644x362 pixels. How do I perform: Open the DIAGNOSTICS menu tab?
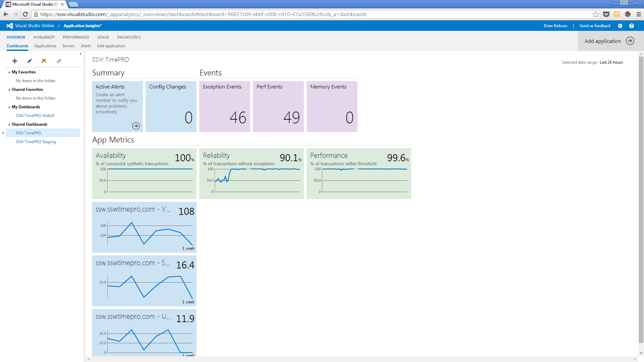click(x=128, y=37)
